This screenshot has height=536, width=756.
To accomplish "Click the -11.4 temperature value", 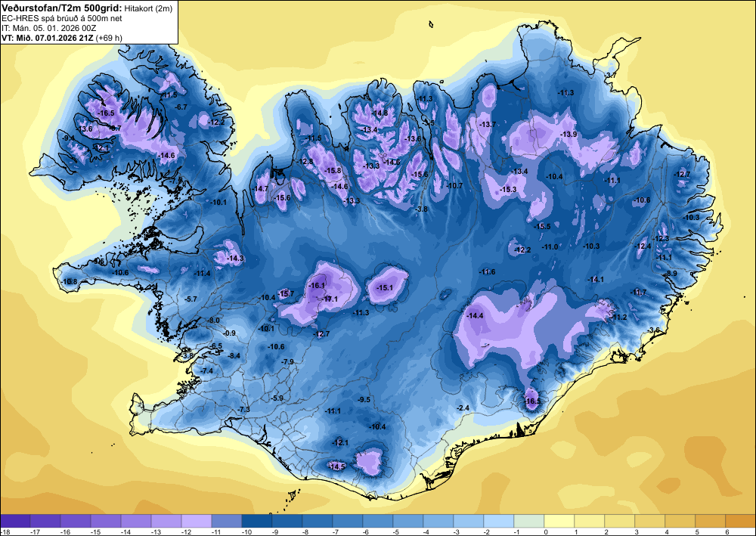I will (203, 274).
